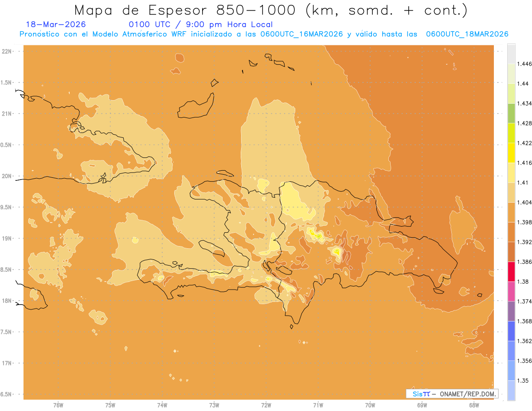Click the orange legend swatch between 1.392 and 1.398

point(511,232)
